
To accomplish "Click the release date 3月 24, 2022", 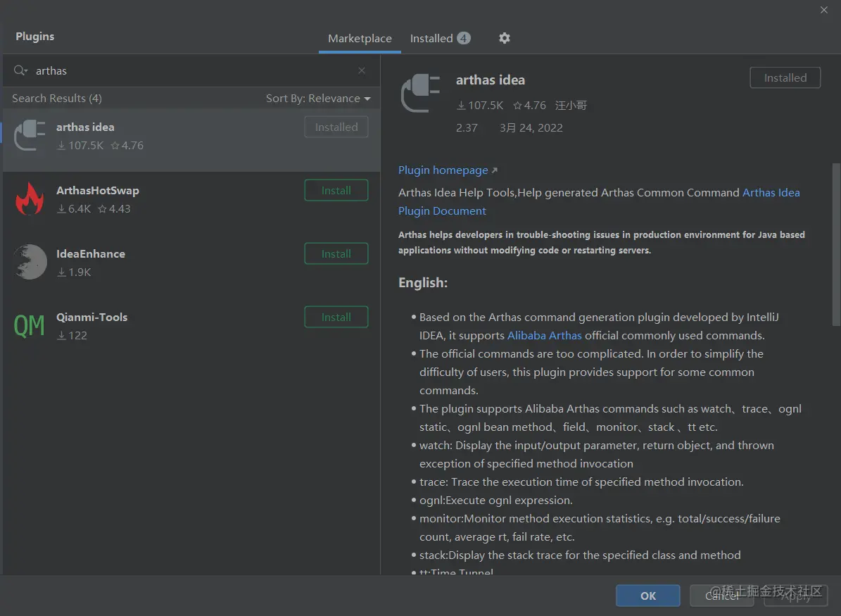I will [531, 127].
